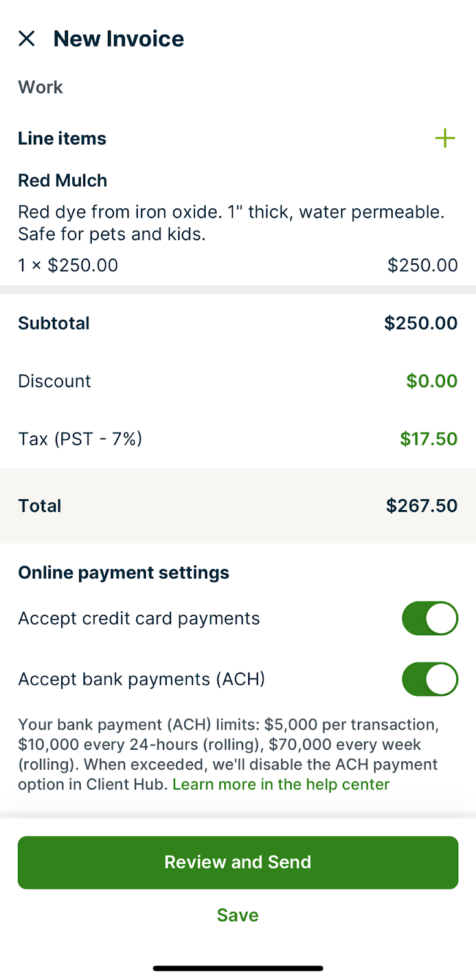Open the Red Mulch line item
This screenshot has width=476, height=980.
pyautogui.click(x=62, y=181)
